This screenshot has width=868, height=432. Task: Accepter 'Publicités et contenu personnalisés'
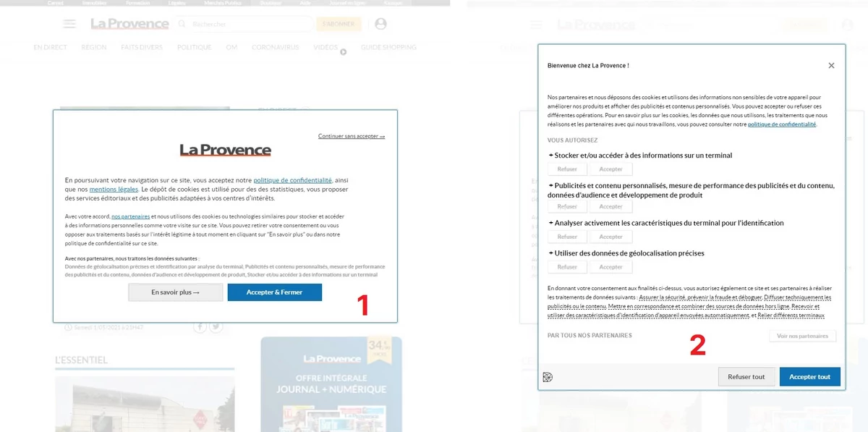[x=610, y=207]
